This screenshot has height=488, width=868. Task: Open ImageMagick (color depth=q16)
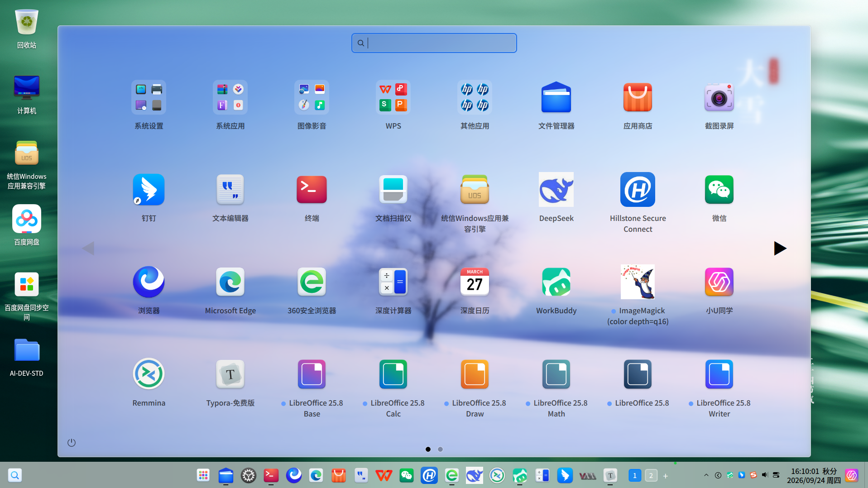[638, 282]
